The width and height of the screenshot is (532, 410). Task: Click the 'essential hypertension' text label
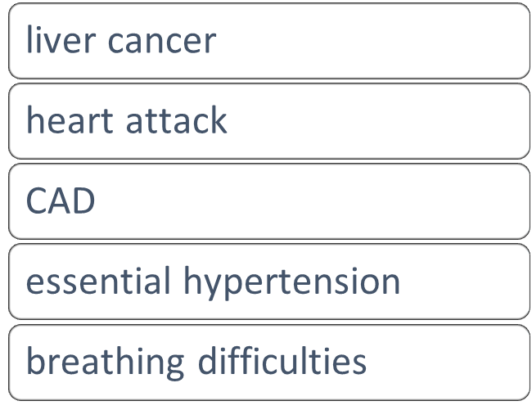[x=214, y=282]
